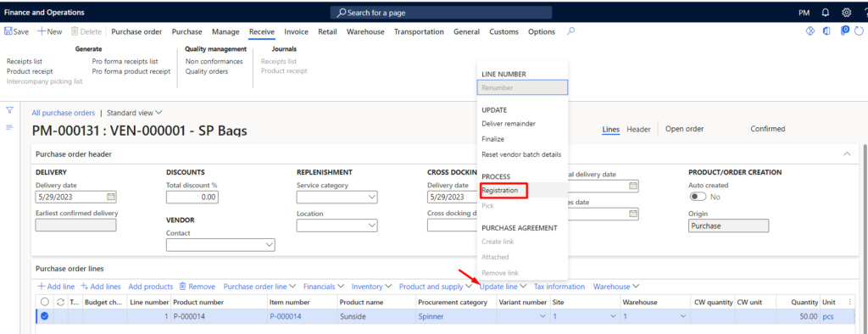Open the notifications bell icon

coord(826,12)
